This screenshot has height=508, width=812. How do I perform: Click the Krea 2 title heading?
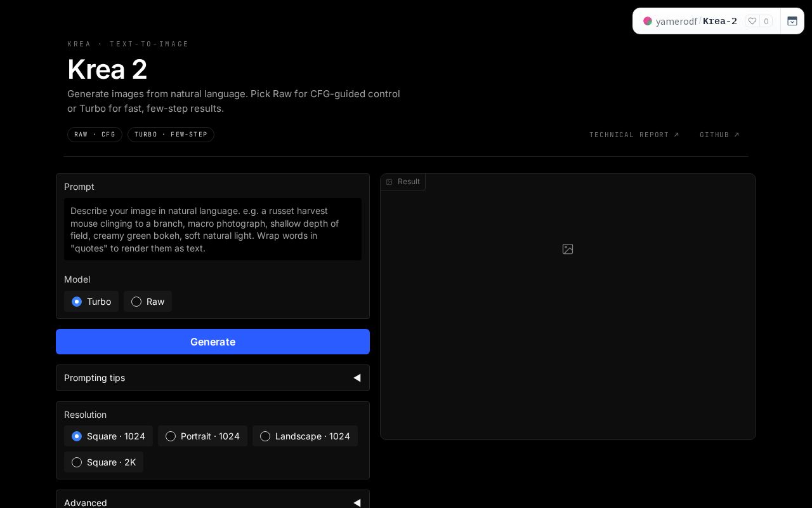pyautogui.click(x=107, y=69)
